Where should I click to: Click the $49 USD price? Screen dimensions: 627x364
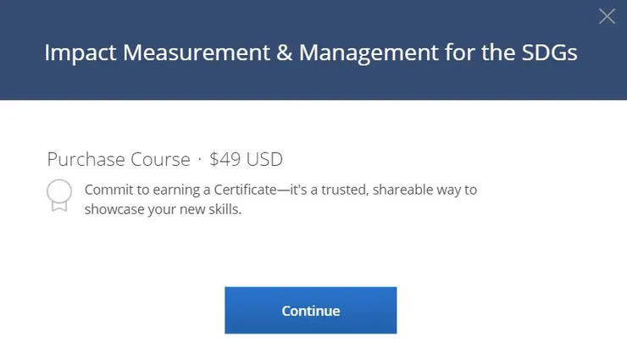coord(246,159)
